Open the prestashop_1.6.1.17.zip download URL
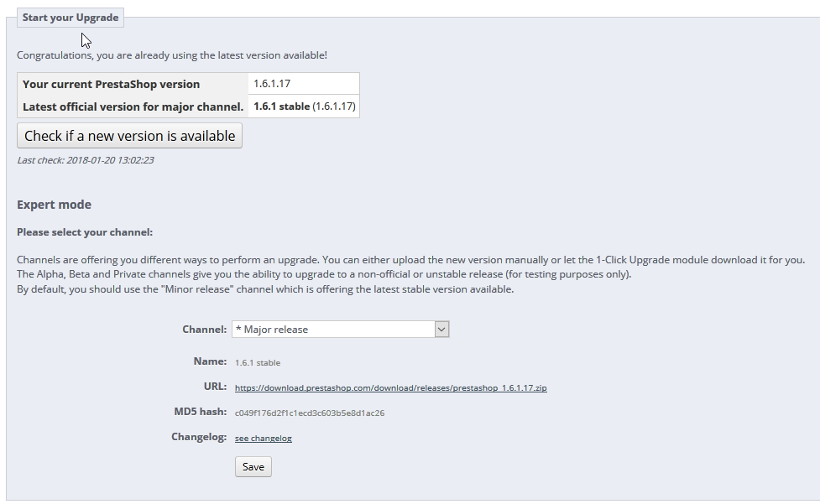820x504 pixels. [390, 388]
